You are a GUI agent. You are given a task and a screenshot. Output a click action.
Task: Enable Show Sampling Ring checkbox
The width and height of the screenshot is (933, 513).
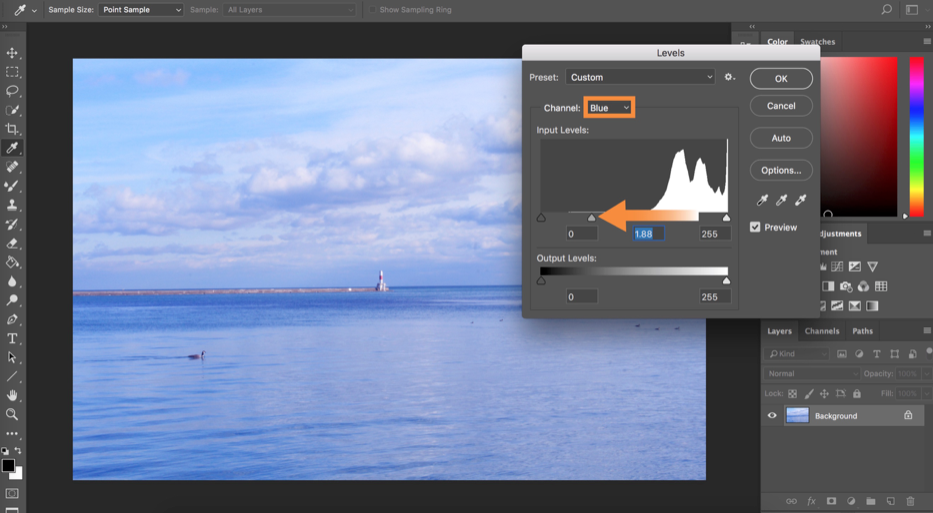tap(372, 10)
